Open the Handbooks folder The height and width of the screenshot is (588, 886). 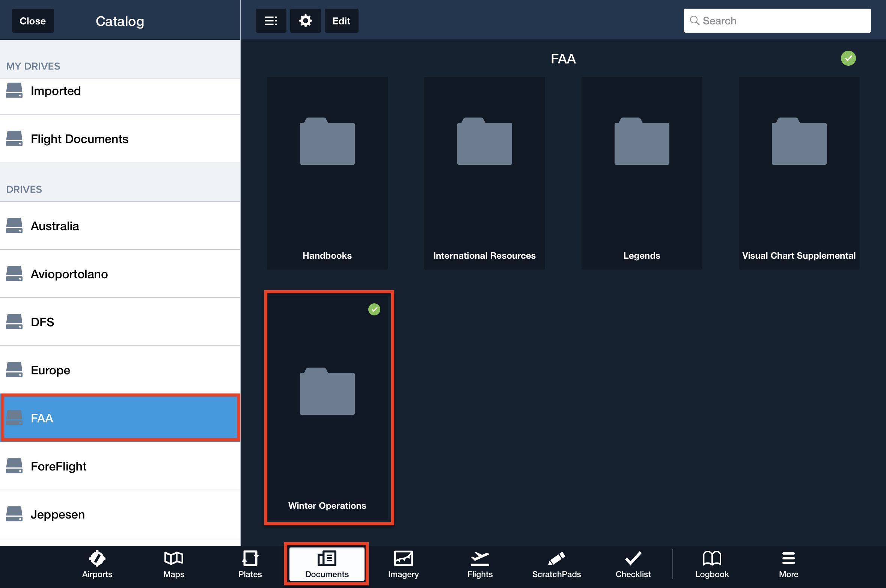click(x=327, y=173)
